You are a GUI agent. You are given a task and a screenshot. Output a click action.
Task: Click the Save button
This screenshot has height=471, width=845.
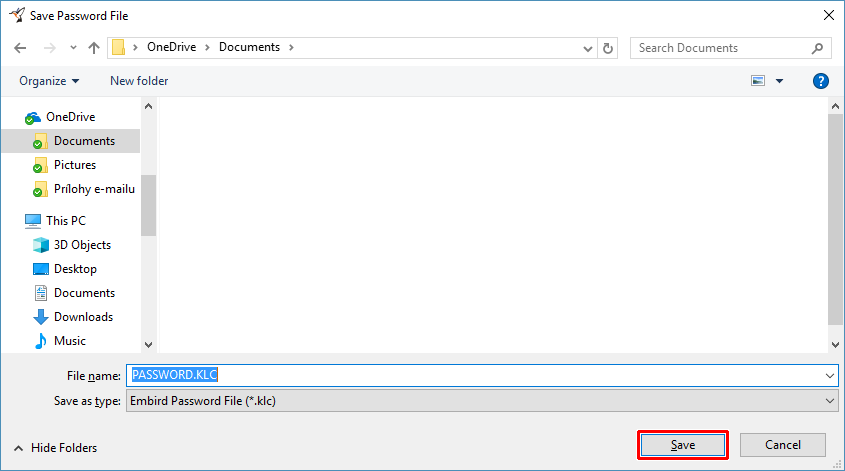(683, 445)
